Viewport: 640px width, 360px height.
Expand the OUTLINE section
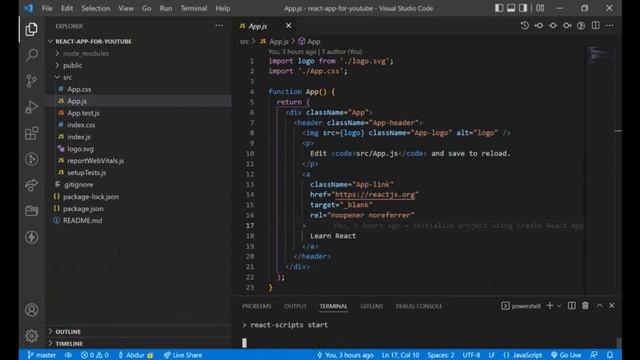(x=68, y=332)
